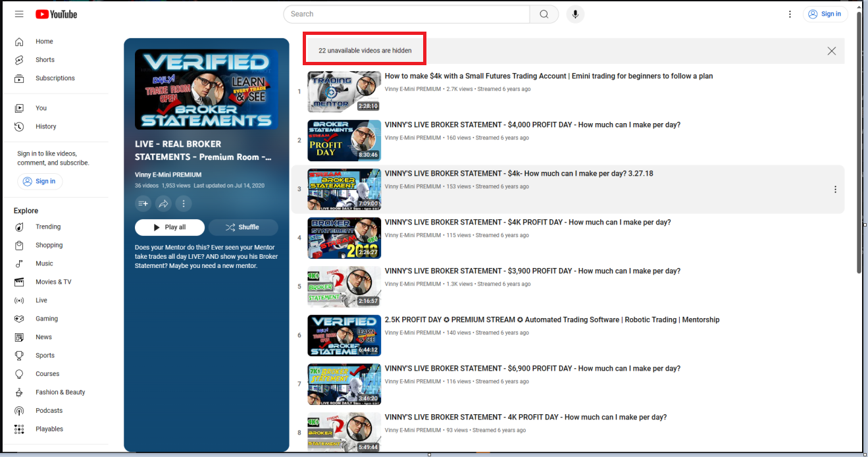Open '$4,000 PROFIT DAY' video title

532,125
